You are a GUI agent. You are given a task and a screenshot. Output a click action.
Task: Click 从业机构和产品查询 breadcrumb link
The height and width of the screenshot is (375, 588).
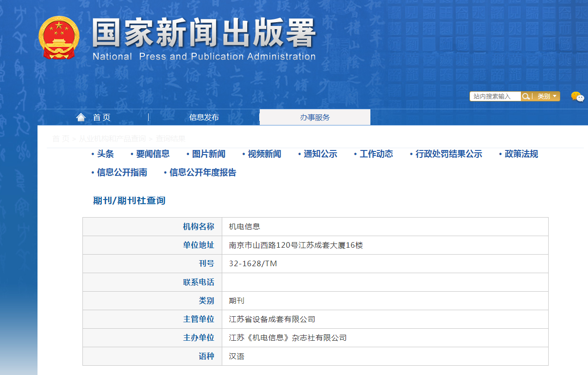(x=112, y=138)
